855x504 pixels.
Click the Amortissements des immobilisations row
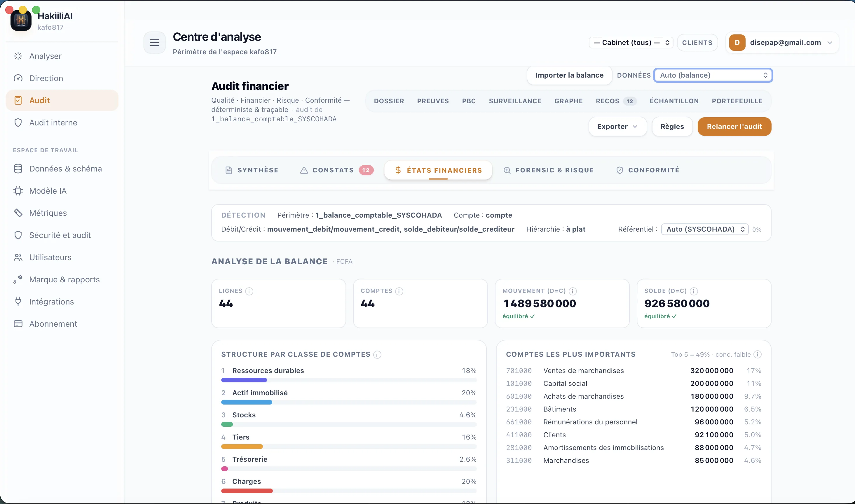(x=634, y=448)
